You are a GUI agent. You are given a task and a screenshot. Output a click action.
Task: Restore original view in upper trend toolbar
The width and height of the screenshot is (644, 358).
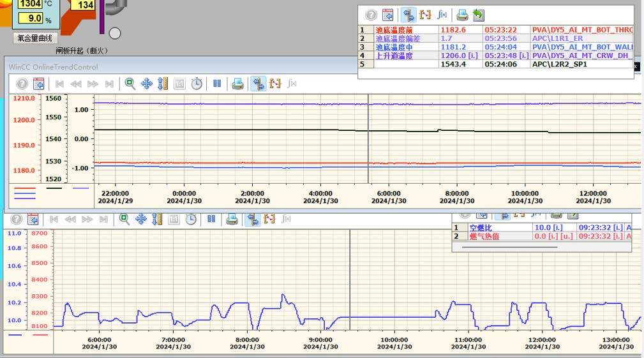pyautogui.click(x=179, y=84)
